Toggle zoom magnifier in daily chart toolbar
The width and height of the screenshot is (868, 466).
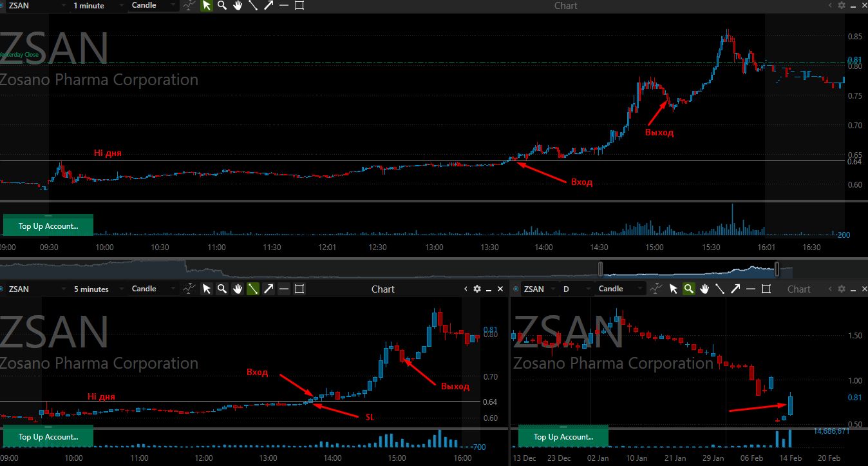click(x=689, y=289)
